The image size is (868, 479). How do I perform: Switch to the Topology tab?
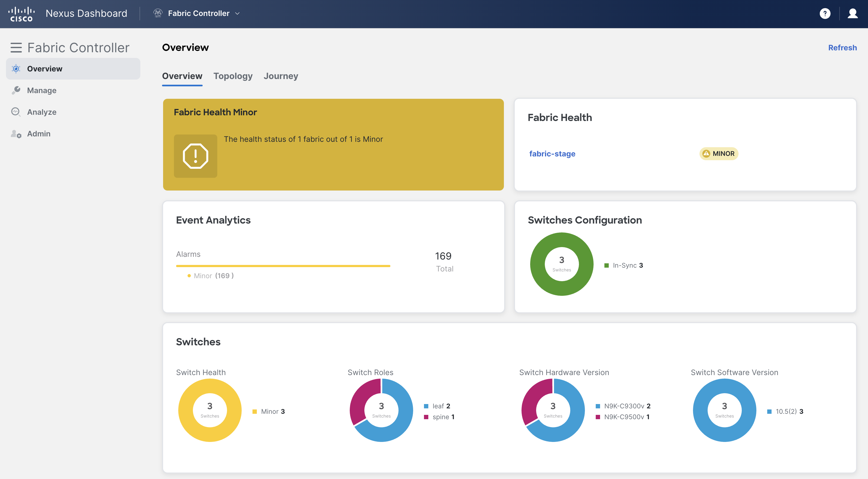233,76
